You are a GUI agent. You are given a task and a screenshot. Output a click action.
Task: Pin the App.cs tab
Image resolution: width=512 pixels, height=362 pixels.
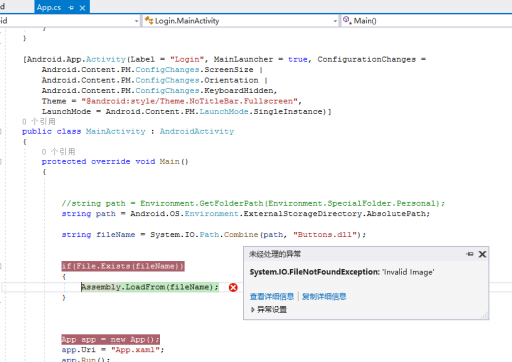click(71, 8)
